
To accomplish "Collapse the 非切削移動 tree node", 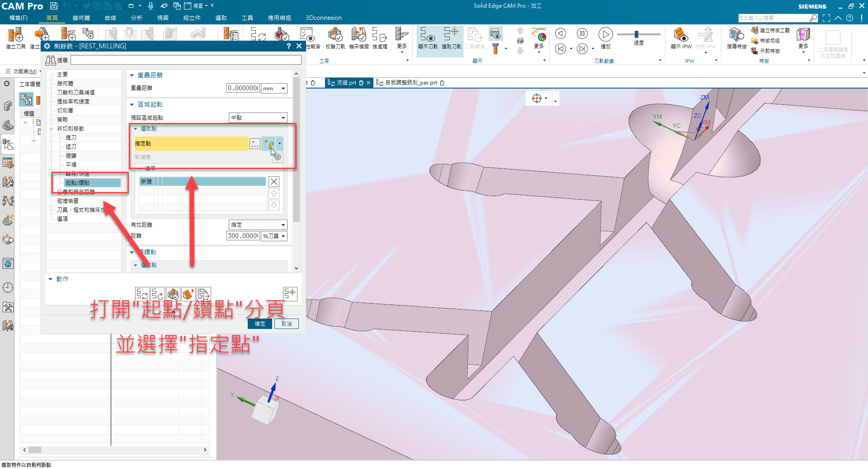I will (52, 129).
